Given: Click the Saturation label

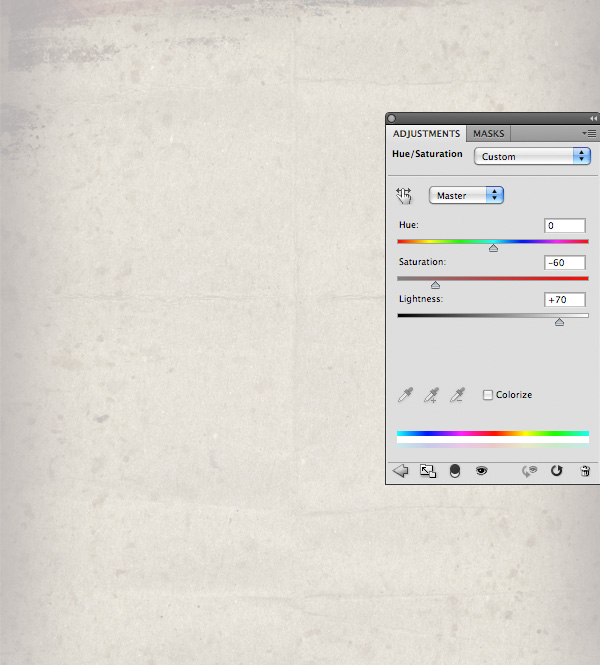Looking at the screenshot, I should point(422,262).
